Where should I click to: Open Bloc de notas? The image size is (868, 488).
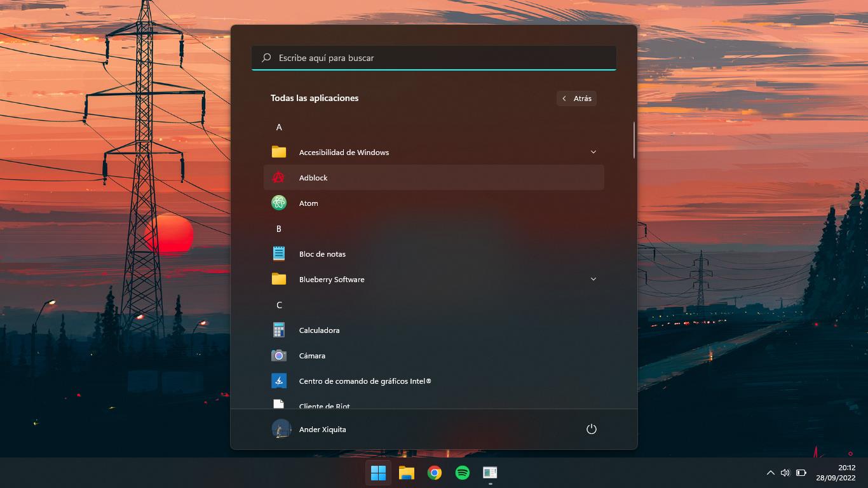(x=322, y=254)
